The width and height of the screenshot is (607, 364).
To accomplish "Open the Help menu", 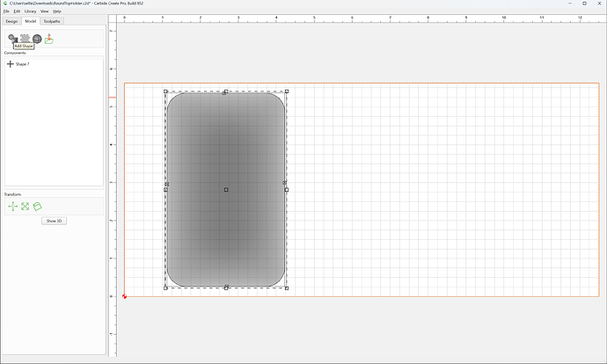I will tap(57, 11).
